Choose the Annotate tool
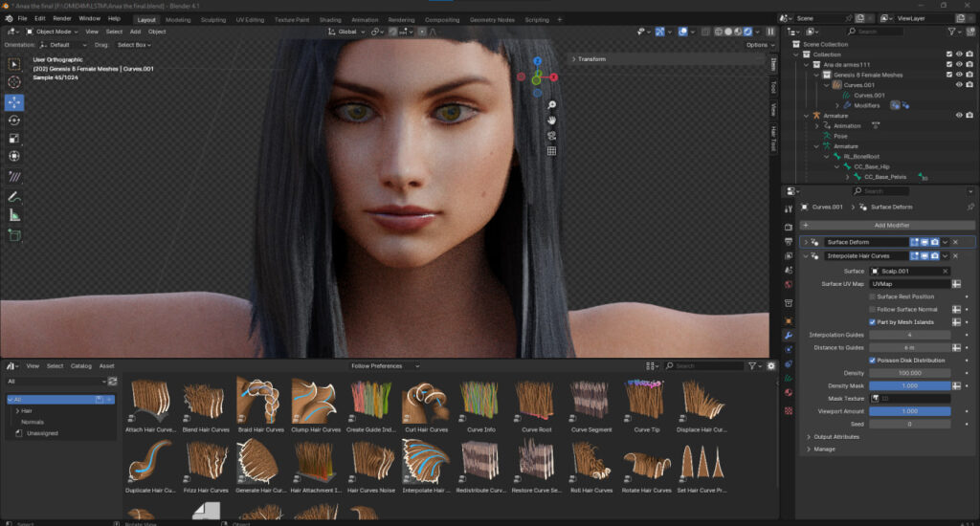 click(13, 197)
